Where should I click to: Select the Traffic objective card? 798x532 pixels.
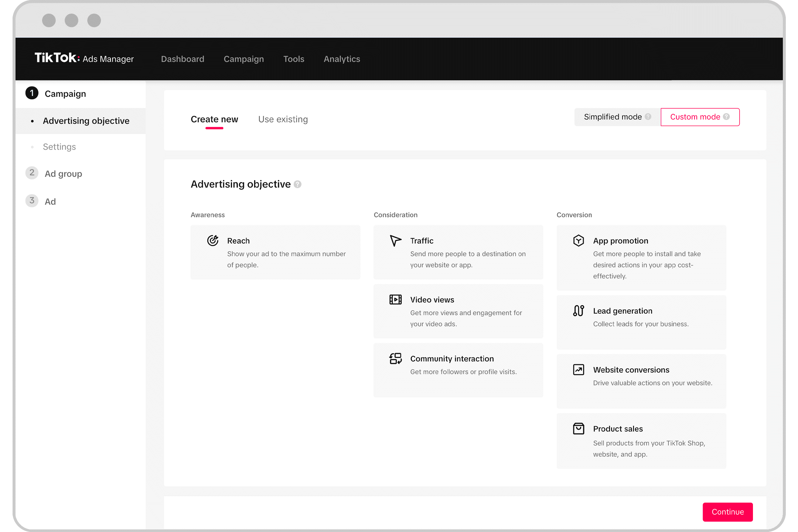(x=458, y=252)
